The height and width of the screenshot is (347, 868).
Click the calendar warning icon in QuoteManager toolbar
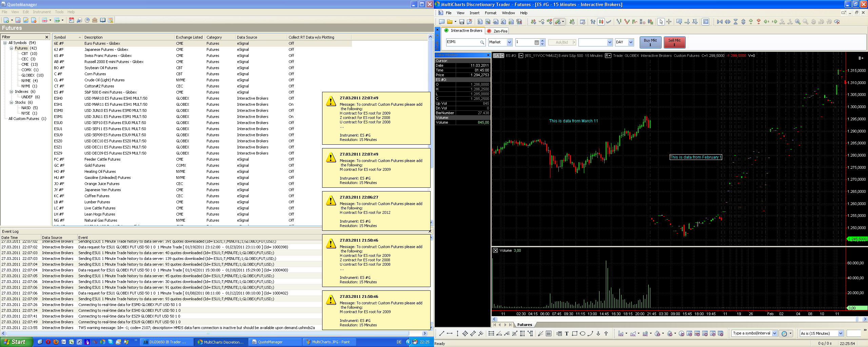tap(111, 20)
